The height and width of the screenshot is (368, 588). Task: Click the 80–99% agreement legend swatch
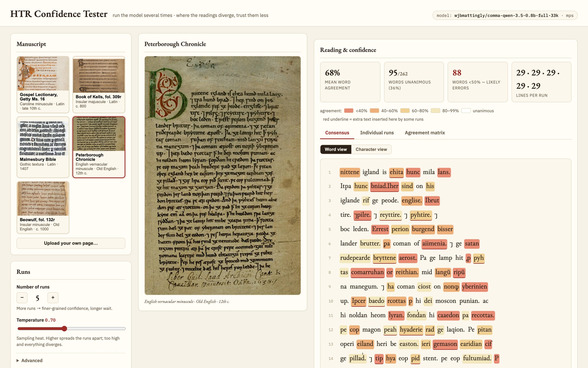435,111
